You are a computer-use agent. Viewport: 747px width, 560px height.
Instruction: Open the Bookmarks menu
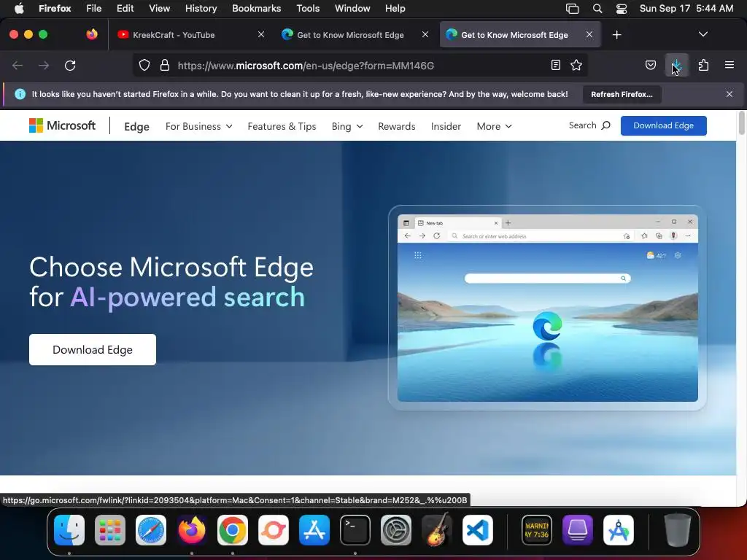pos(256,9)
